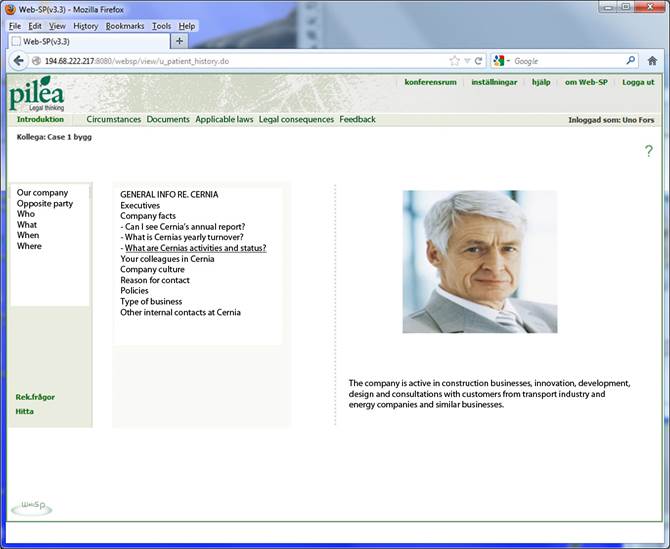Click the browser back arrow button
Image resolution: width=670 pixels, height=549 pixels.
point(18,61)
